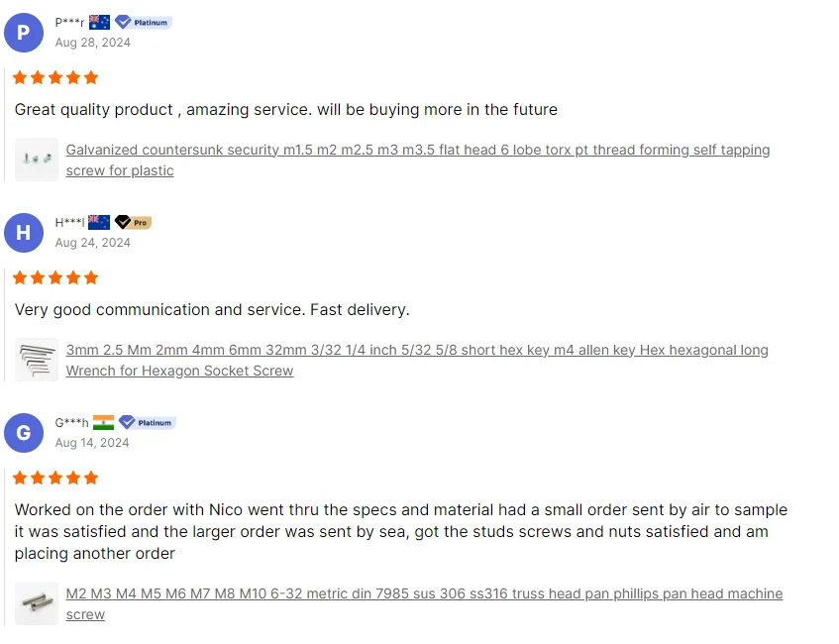
Task: Click the Pro badge beside H***l
Action: pyautogui.click(x=133, y=222)
